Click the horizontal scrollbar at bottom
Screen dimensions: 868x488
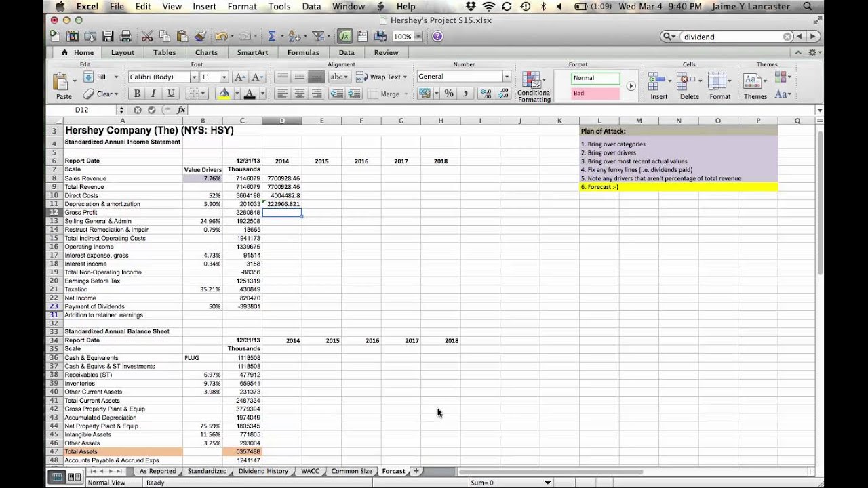click(551, 472)
